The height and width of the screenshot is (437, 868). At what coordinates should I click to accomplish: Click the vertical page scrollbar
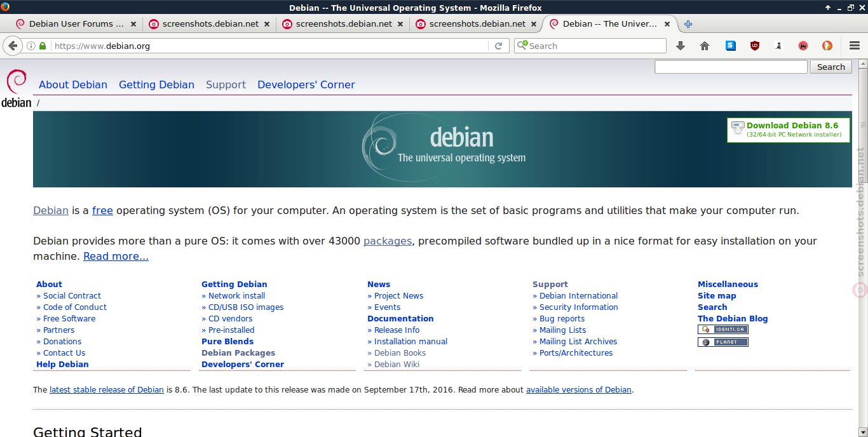click(x=864, y=248)
